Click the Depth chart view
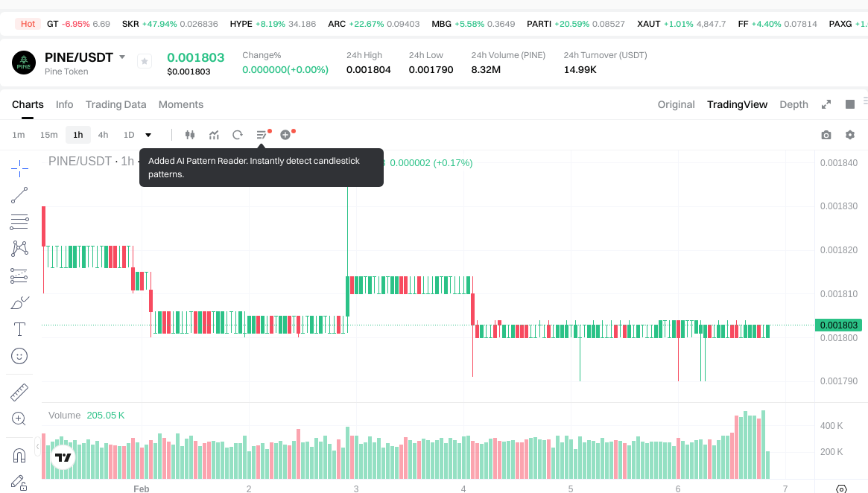 793,104
